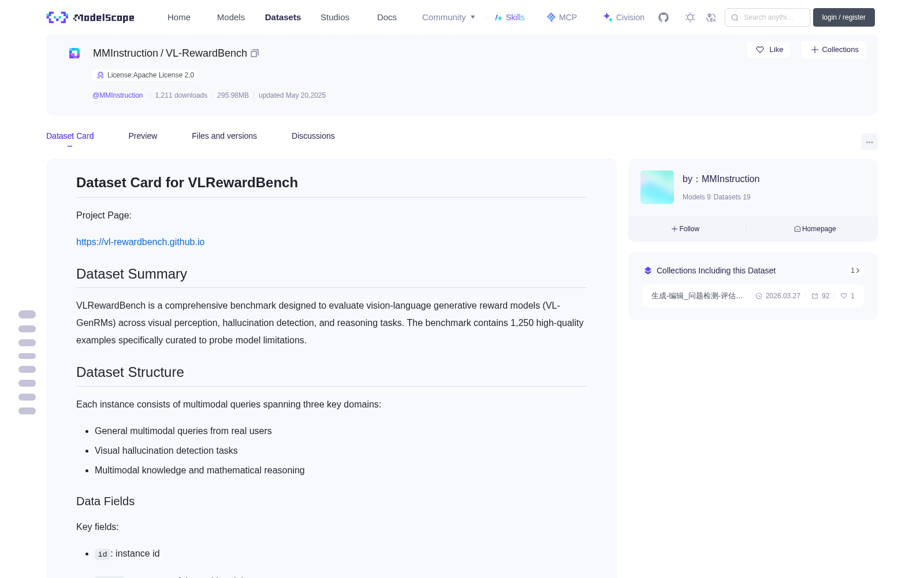This screenshot has width=924, height=578.
Task: Click the Visual hallucination detection tasks bullet
Action: [x=166, y=451]
